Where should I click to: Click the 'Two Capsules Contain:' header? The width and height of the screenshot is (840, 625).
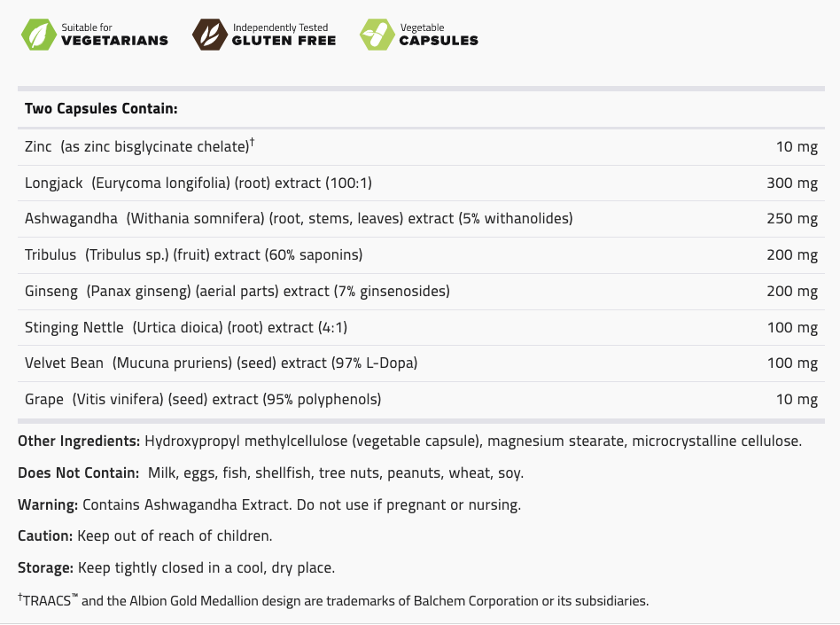point(101,109)
